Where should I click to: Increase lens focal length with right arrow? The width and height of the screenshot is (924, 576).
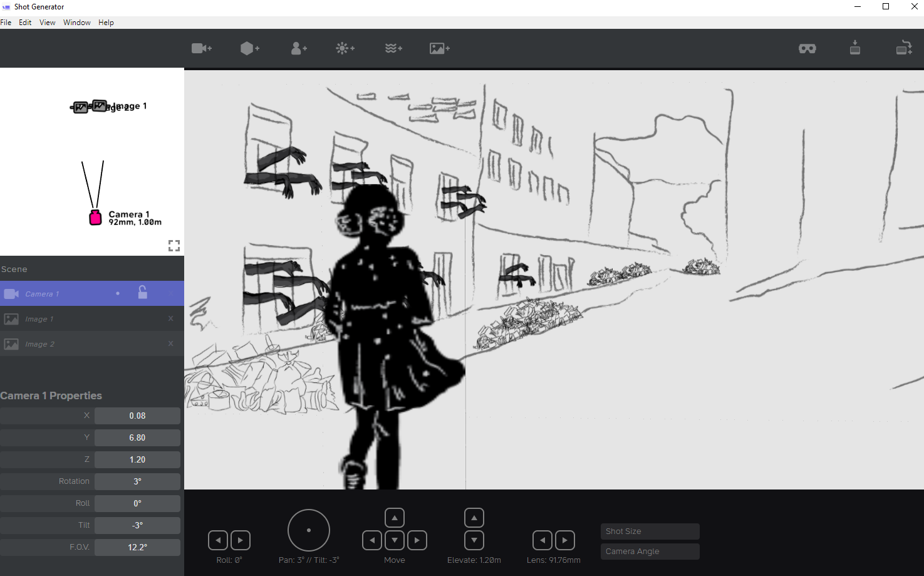[564, 540]
